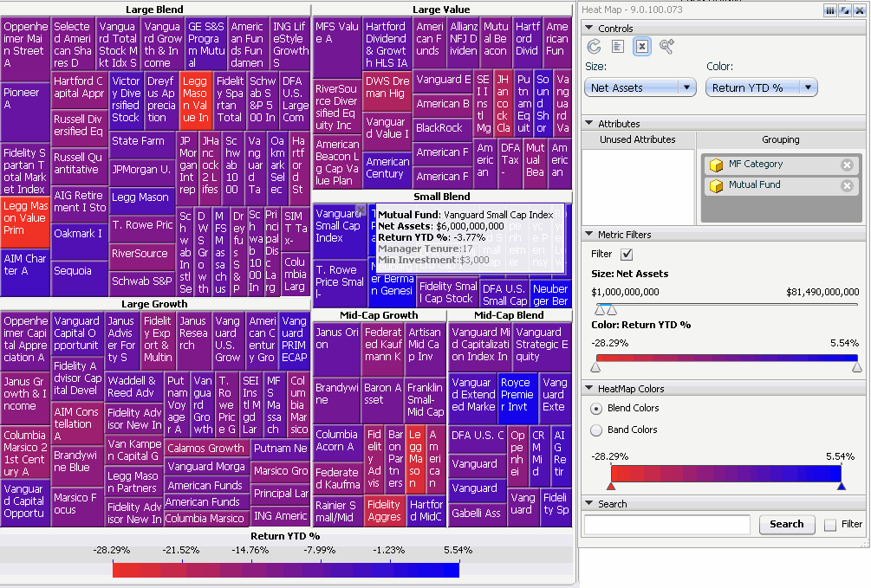Remove the MF Category grouping
The height and width of the screenshot is (588, 871).
[x=847, y=165]
